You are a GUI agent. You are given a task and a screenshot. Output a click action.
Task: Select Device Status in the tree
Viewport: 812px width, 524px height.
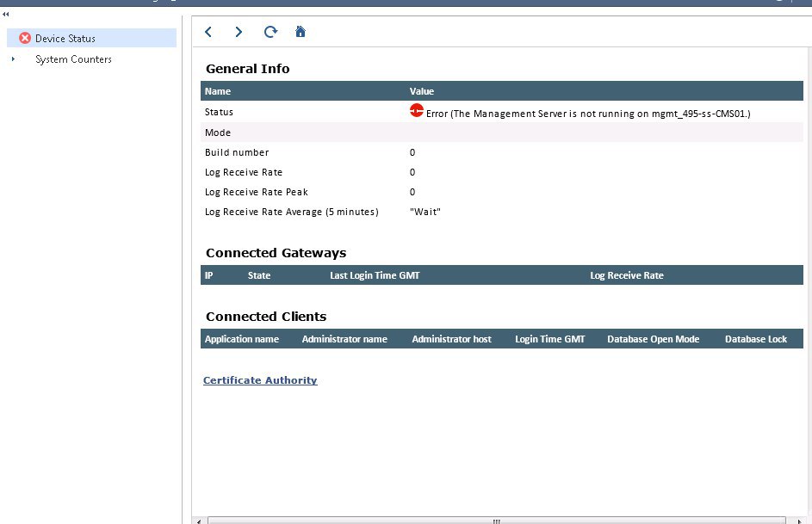pyautogui.click(x=91, y=38)
